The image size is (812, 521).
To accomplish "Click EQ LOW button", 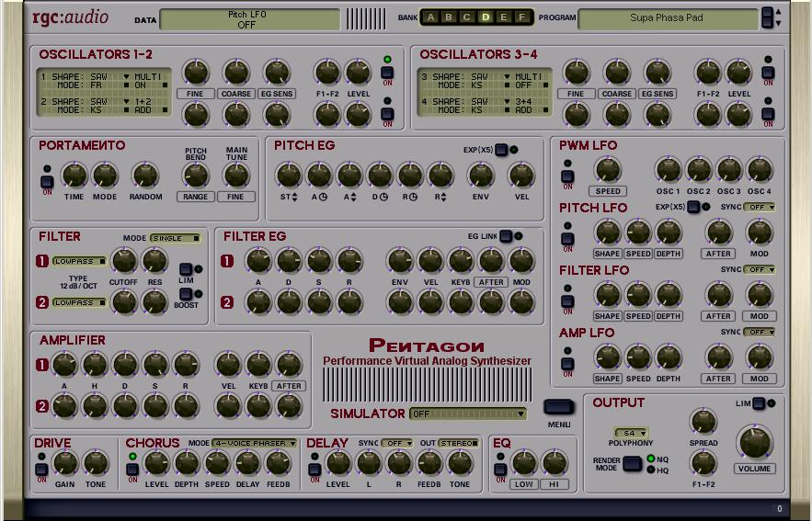I will pos(523,484).
